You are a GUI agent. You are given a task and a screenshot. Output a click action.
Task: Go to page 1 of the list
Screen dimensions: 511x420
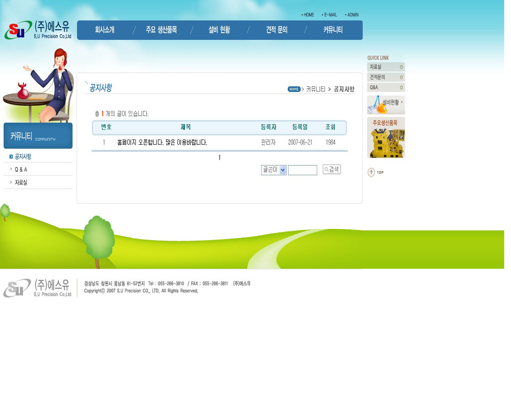[x=219, y=158]
